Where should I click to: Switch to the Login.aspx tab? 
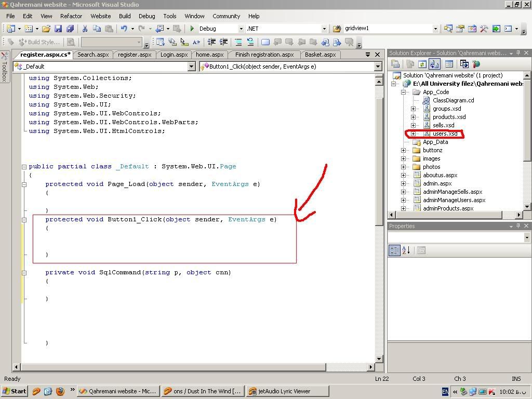[x=174, y=55]
